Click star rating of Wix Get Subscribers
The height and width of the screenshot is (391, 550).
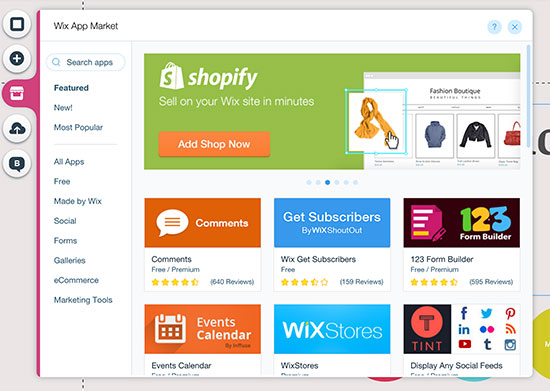(x=304, y=282)
